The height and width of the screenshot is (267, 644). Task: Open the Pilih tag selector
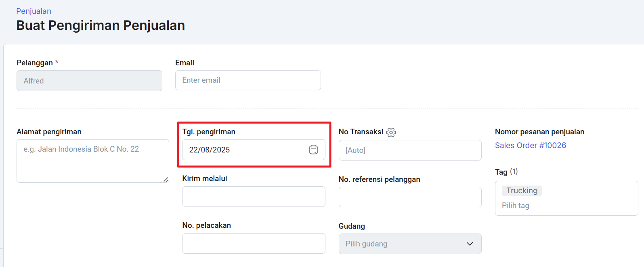pyautogui.click(x=516, y=206)
